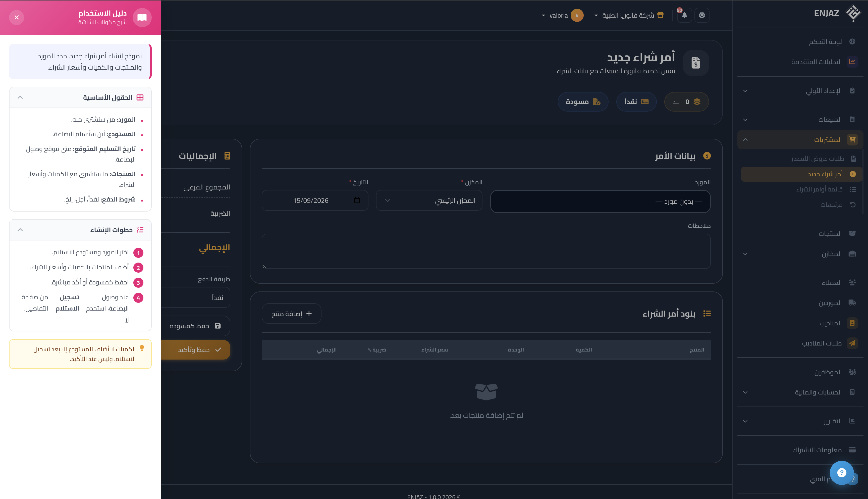Click the book icon in guide header
868x499 pixels.
pyautogui.click(x=142, y=17)
